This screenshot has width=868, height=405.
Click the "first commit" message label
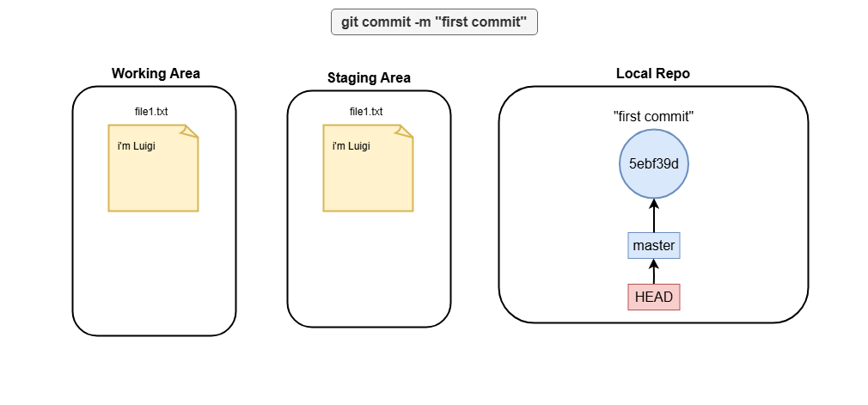[654, 116]
